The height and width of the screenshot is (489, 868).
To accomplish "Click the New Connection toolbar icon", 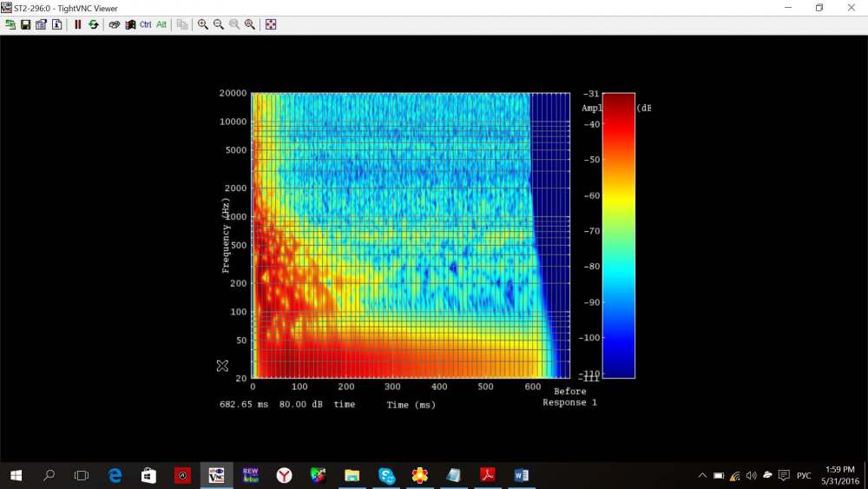I will coord(10,24).
